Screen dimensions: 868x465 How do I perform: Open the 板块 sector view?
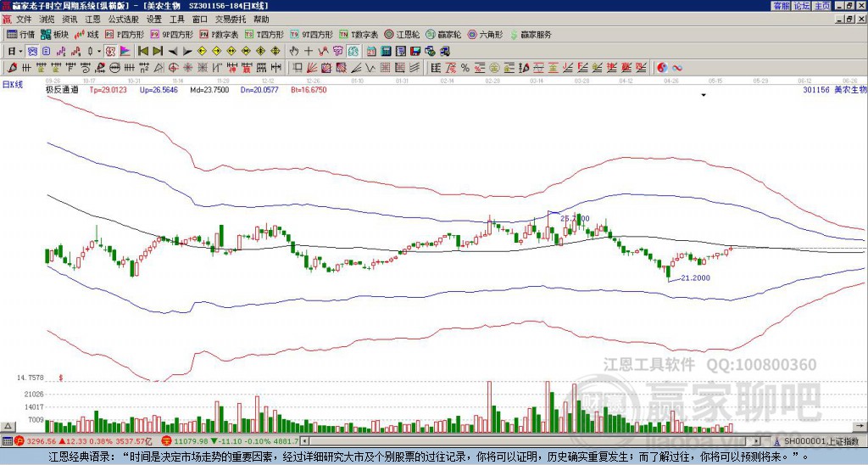point(54,34)
